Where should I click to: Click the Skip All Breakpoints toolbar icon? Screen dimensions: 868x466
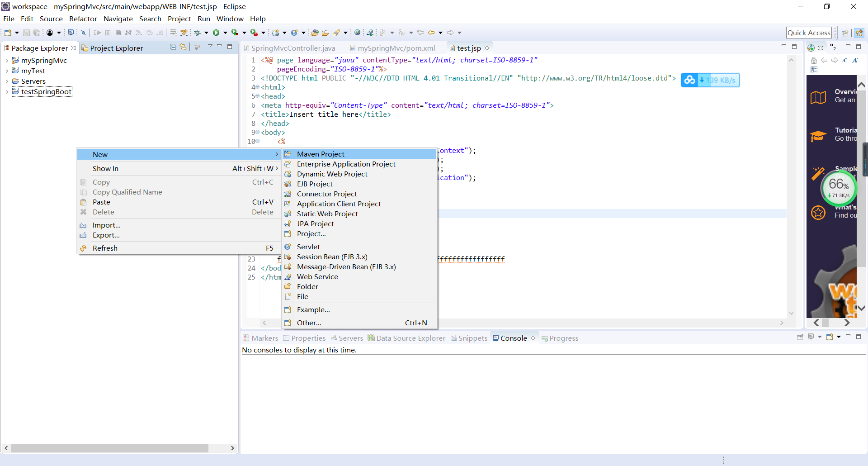click(84, 33)
